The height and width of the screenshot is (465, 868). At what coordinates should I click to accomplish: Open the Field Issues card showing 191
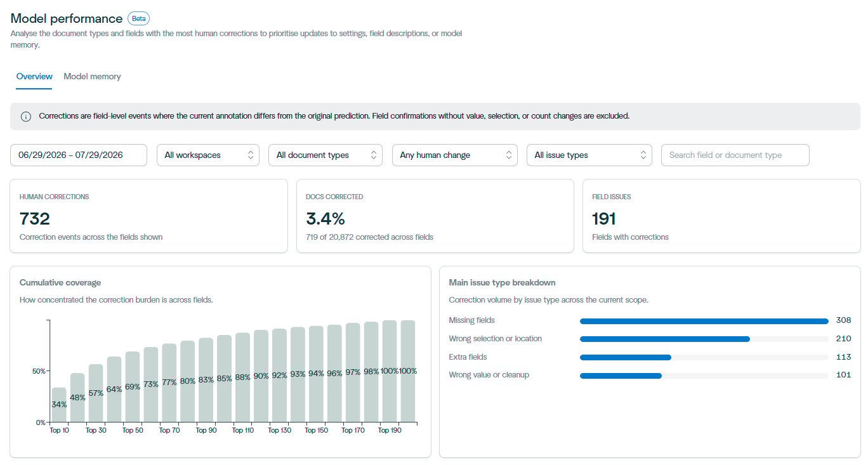721,216
